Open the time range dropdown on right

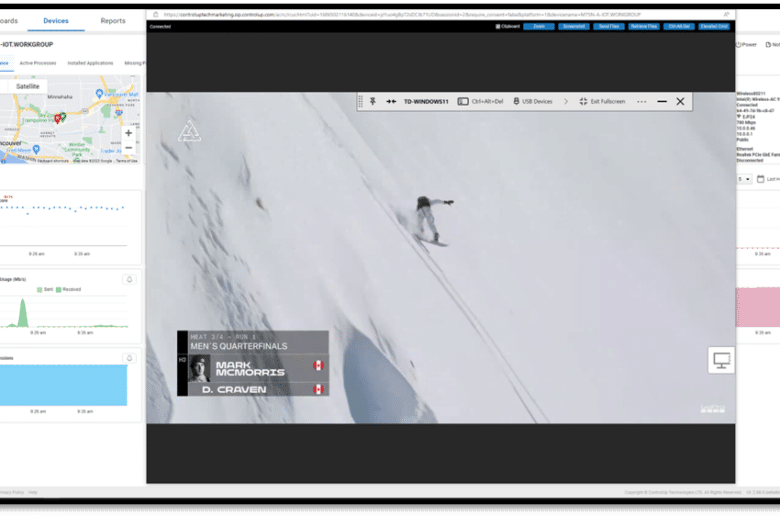(x=744, y=179)
